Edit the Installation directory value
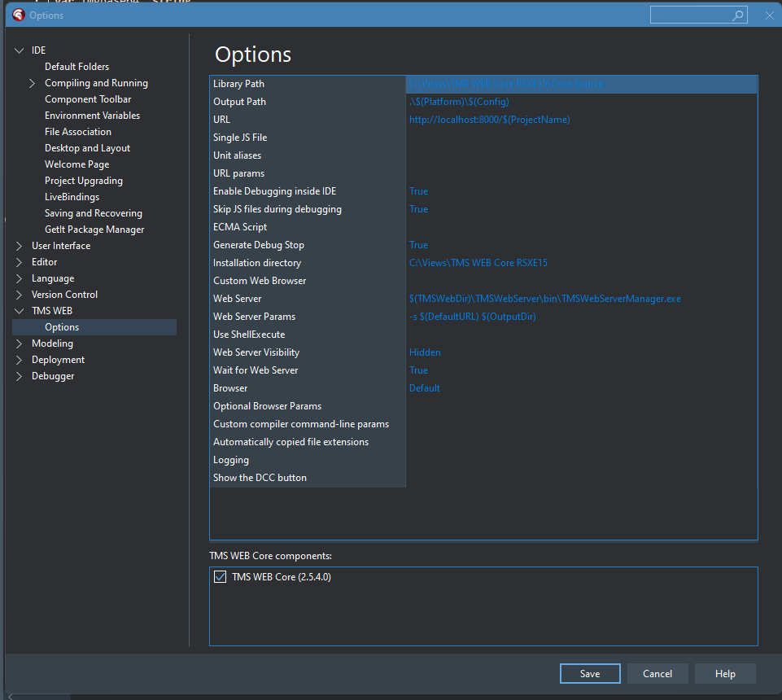 582,263
